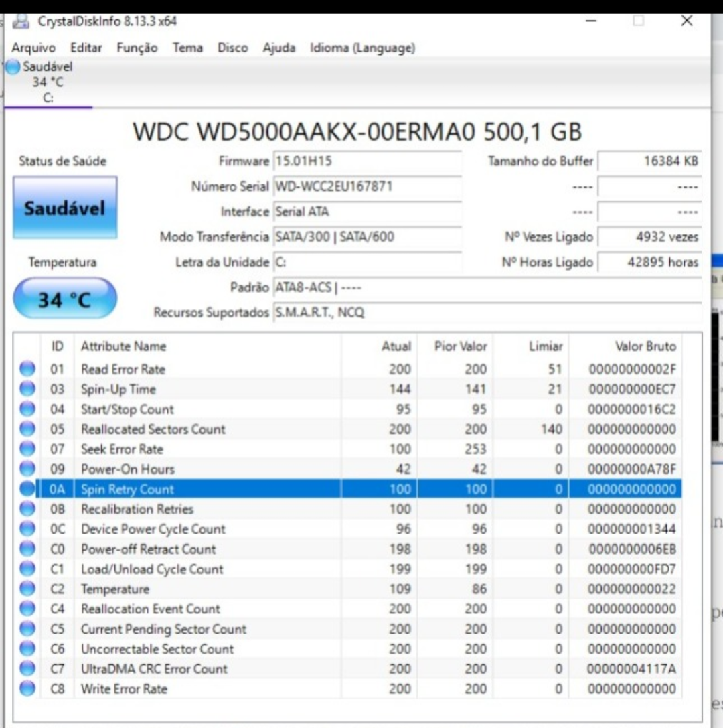Click status orb for Device Power Cycle Count

27,529
